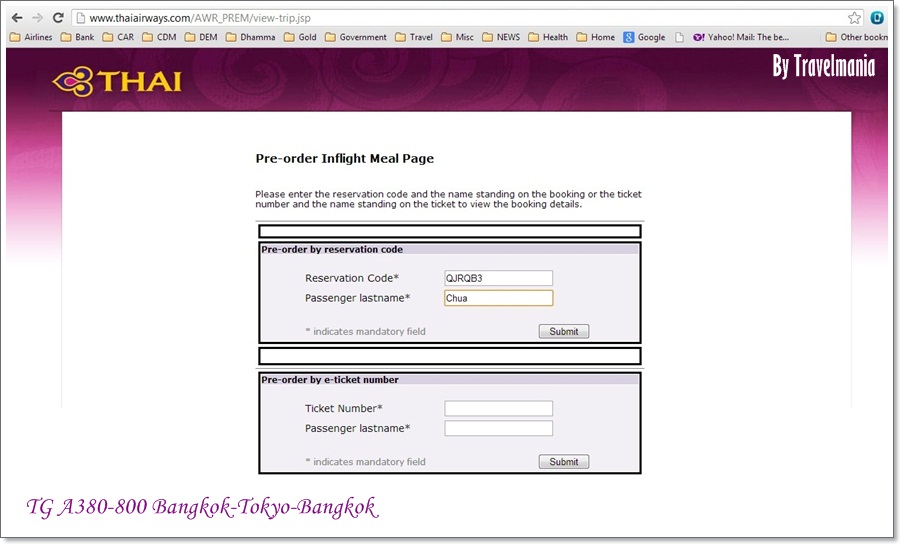Open the Government bookmark folder

[356, 37]
